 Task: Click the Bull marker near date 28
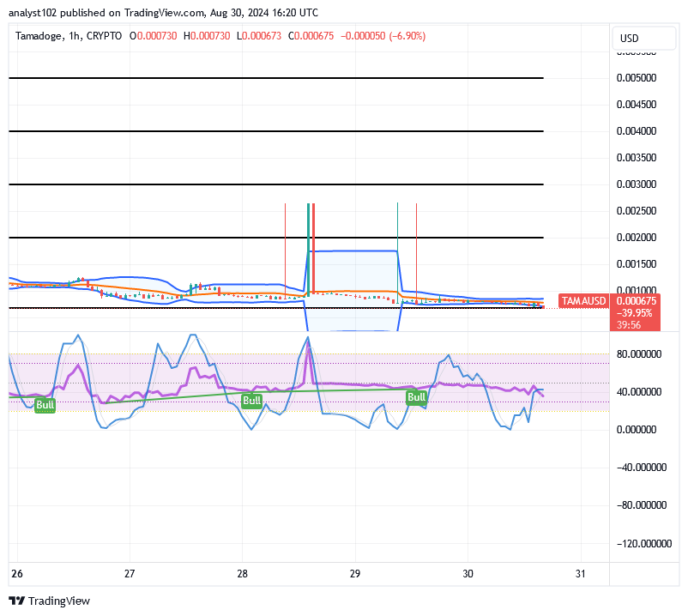[x=252, y=401]
